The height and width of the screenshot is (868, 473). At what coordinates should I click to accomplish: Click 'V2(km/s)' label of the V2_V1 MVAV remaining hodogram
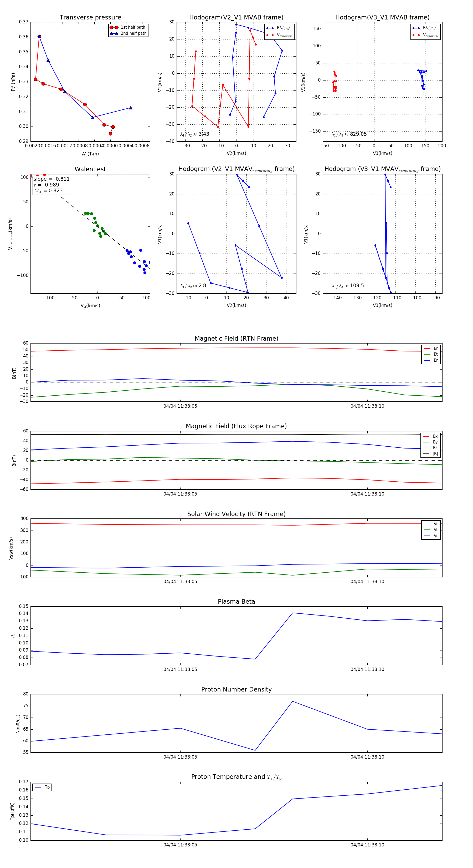236,305
